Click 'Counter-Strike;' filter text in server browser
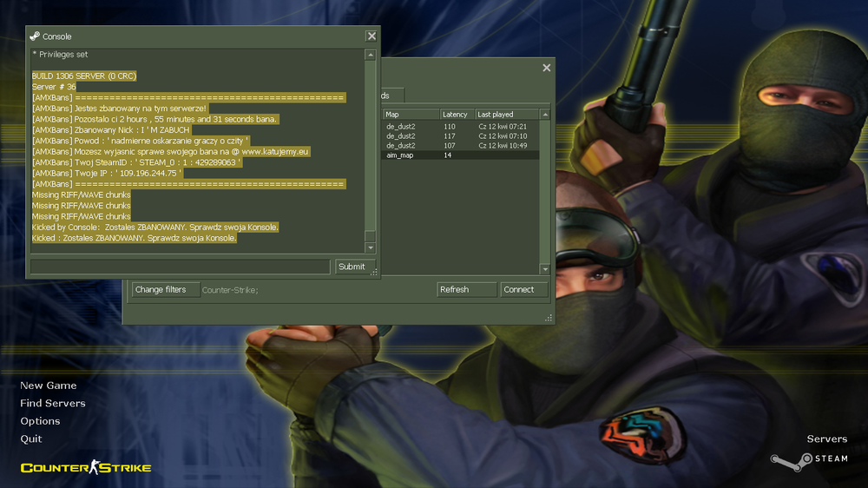 click(230, 290)
